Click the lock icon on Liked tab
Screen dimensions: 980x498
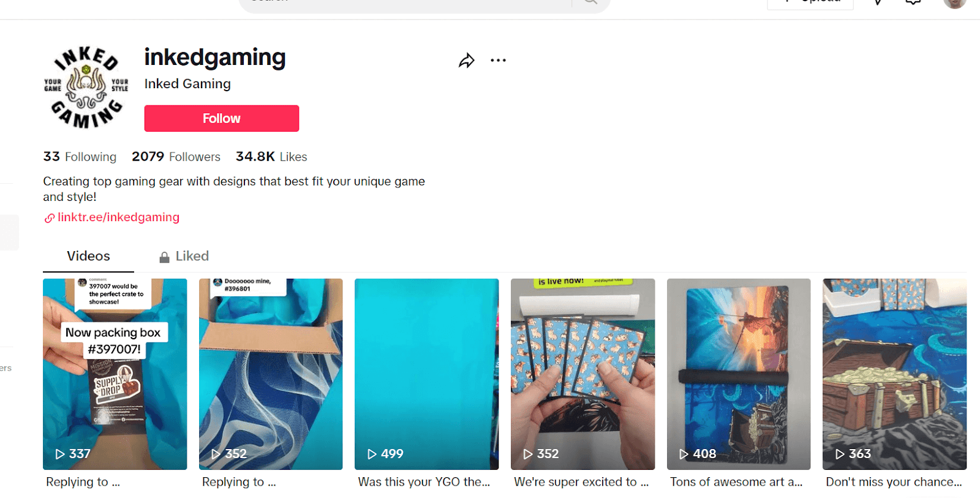pos(164,257)
